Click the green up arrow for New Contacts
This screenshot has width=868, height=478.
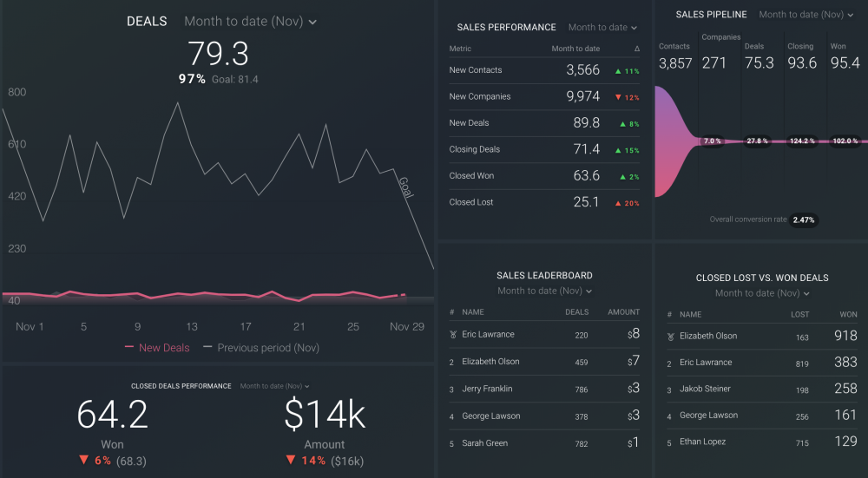(617, 71)
